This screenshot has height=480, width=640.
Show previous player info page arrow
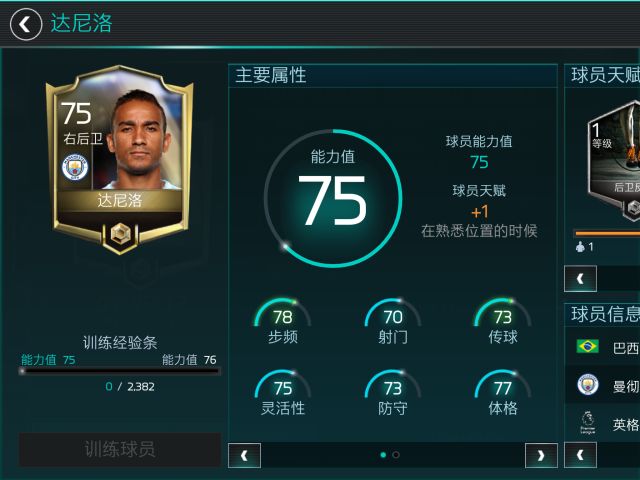[x=580, y=455]
